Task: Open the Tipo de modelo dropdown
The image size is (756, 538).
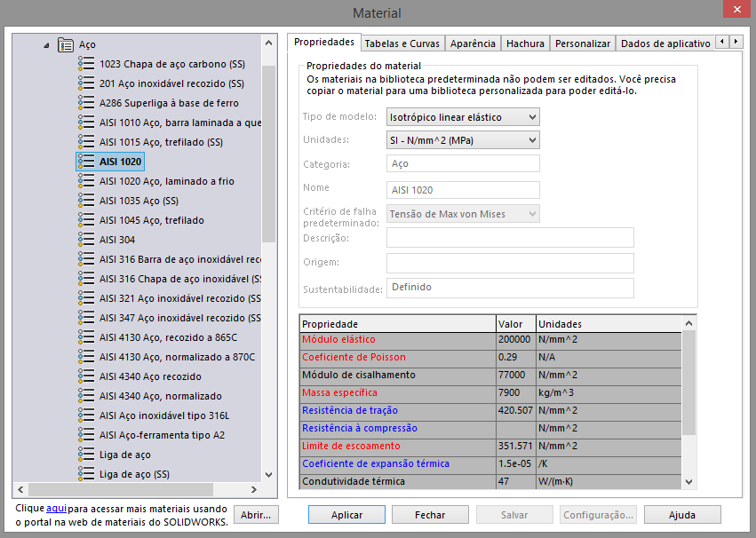Action: 463,117
